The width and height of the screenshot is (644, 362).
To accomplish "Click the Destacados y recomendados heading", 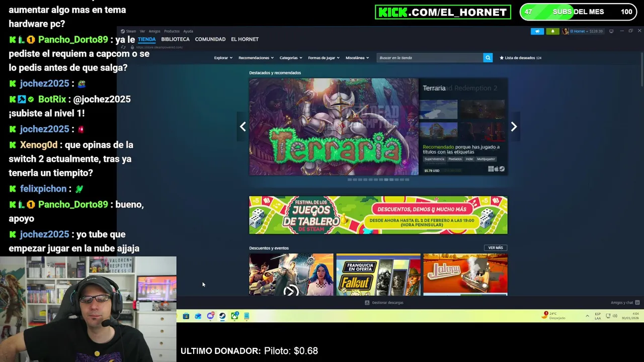I will pyautogui.click(x=275, y=73).
